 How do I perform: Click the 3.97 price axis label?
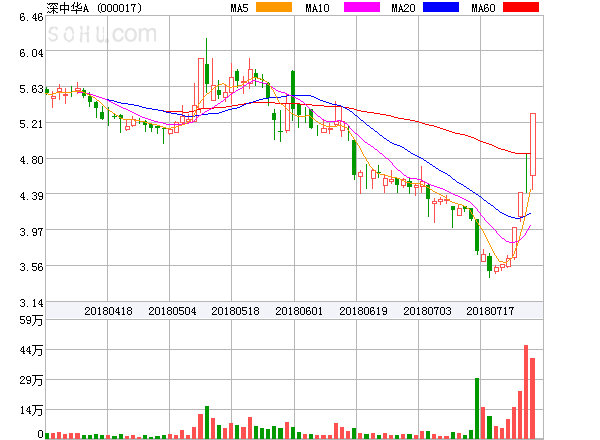(31, 232)
